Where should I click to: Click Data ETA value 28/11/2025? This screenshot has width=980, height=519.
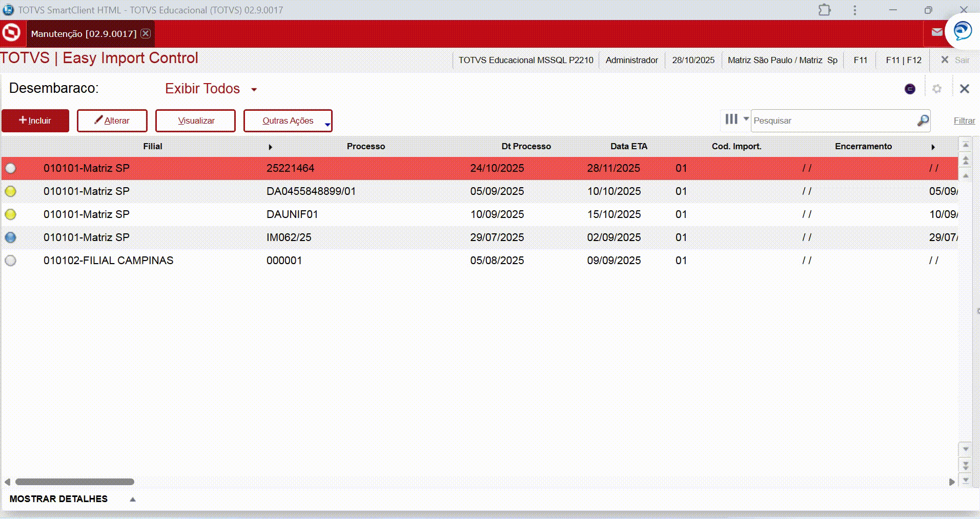click(614, 168)
